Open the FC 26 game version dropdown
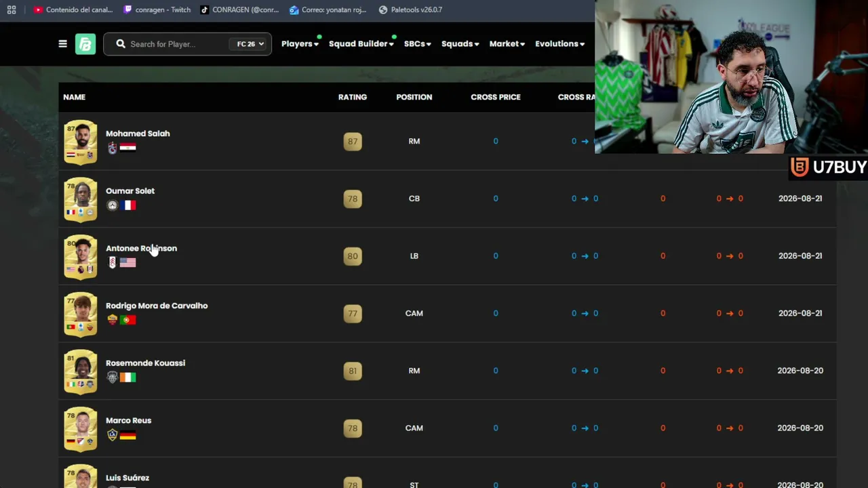 (250, 44)
